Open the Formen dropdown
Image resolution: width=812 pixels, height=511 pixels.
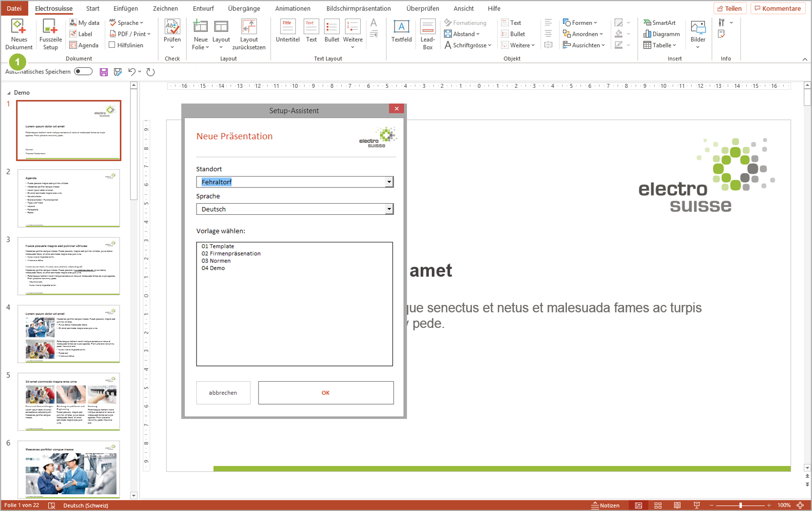tap(580, 22)
